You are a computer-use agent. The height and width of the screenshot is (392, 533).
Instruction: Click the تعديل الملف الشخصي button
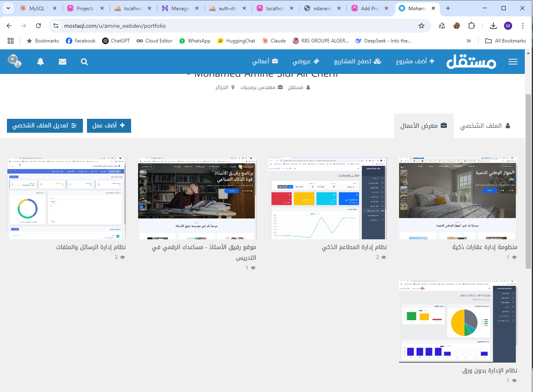pos(45,126)
